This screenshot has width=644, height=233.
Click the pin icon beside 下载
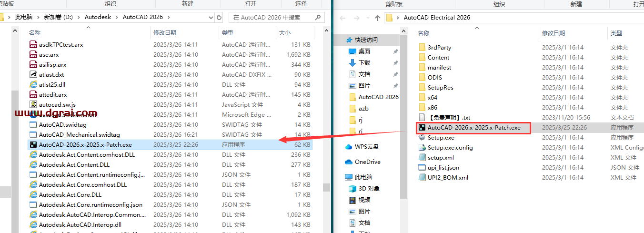(x=395, y=63)
